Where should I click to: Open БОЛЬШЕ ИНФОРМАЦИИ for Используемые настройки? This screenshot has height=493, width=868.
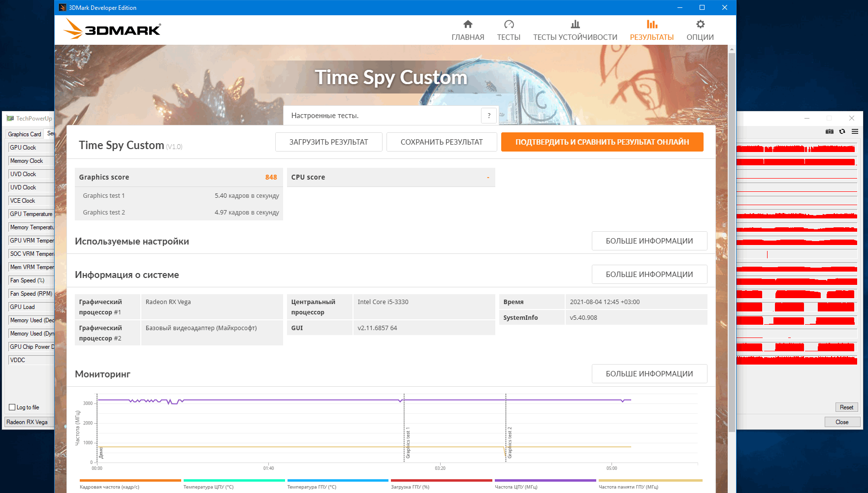click(x=649, y=241)
